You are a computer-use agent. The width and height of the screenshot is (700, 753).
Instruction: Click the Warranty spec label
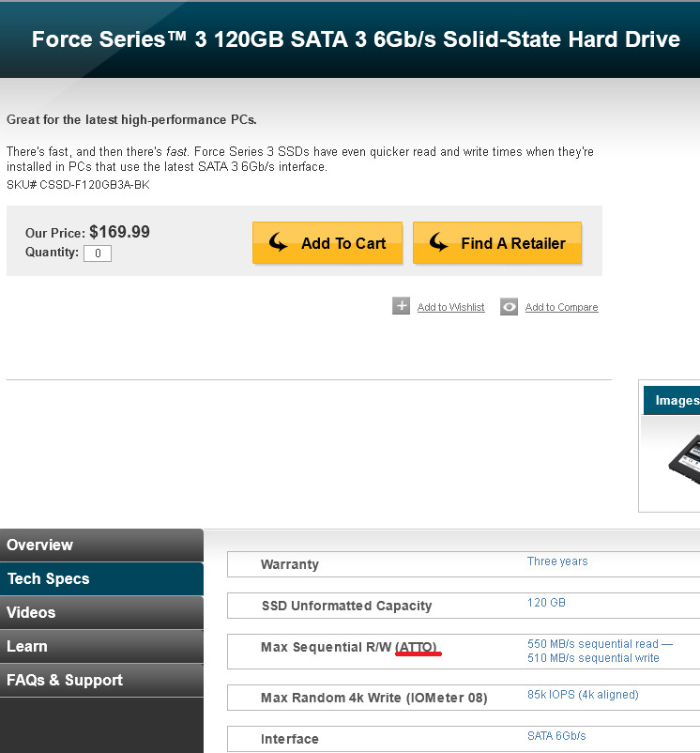click(x=290, y=564)
